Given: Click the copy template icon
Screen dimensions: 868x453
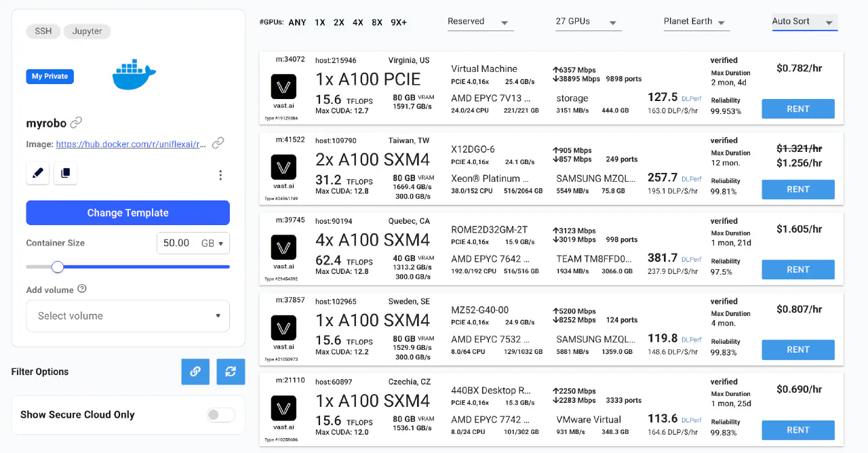Looking at the screenshot, I should 65,173.
